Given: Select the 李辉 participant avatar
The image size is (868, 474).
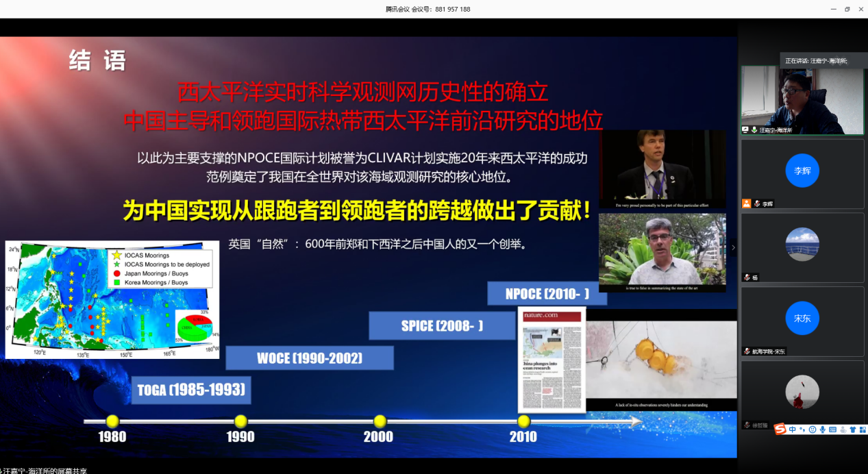Looking at the screenshot, I should [802, 171].
